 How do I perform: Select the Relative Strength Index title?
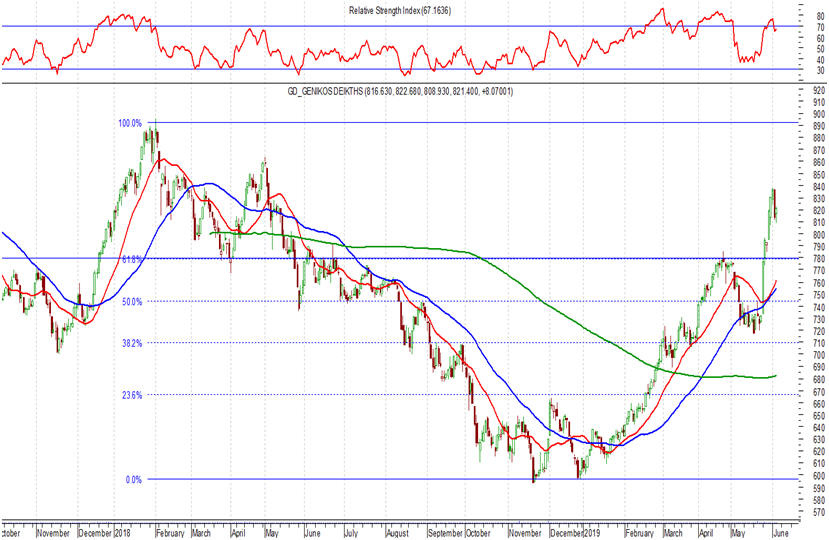coord(400,11)
